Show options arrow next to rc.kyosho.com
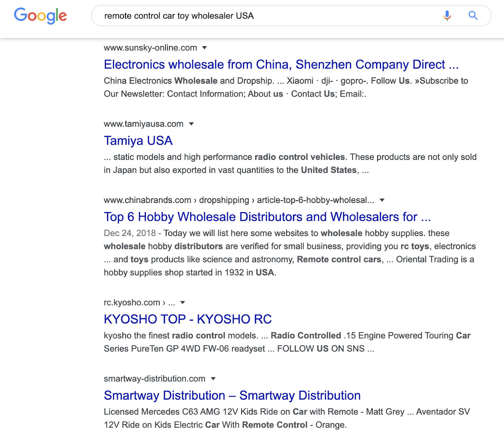The height and width of the screenshot is (444, 504). pyautogui.click(x=182, y=303)
